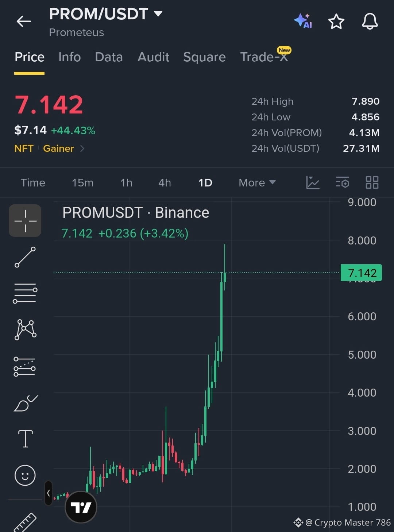Click the large red 7.142 price

(49, 105)
